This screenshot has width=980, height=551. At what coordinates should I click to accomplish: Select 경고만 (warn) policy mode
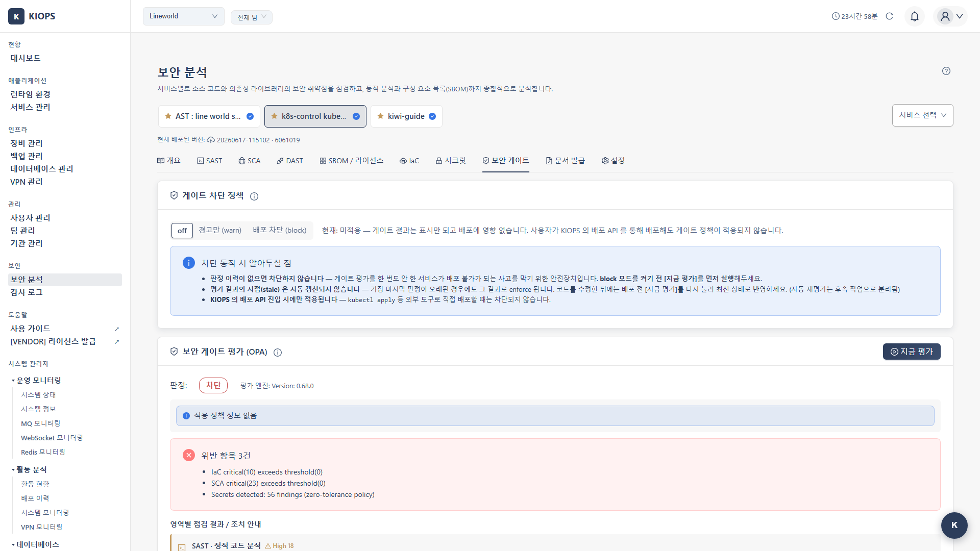(x=220, y=231)
